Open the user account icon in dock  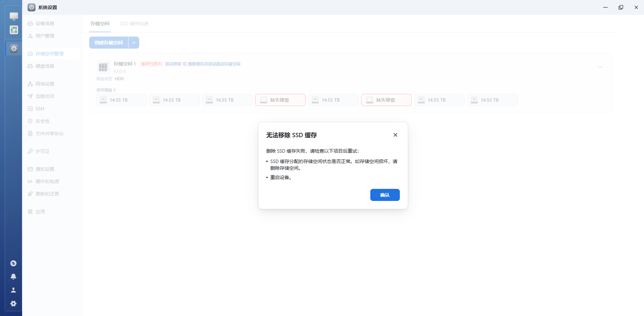click(13, 290)
